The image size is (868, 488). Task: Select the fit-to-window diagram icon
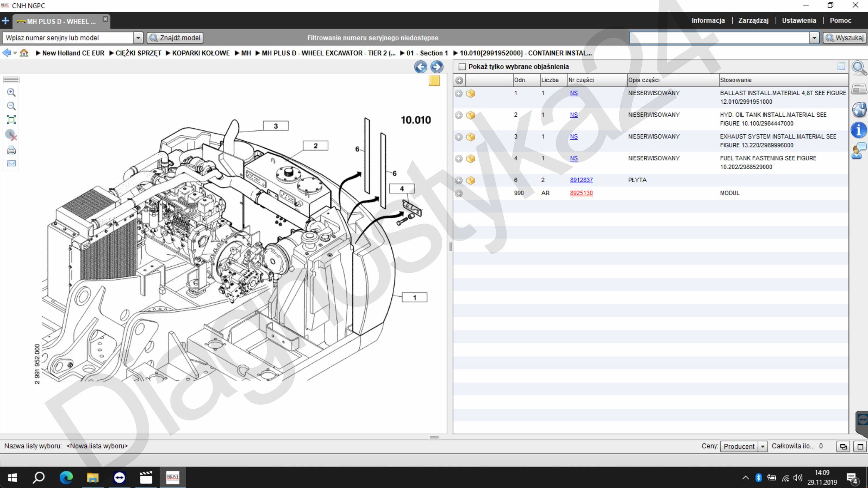click(11, 120)
